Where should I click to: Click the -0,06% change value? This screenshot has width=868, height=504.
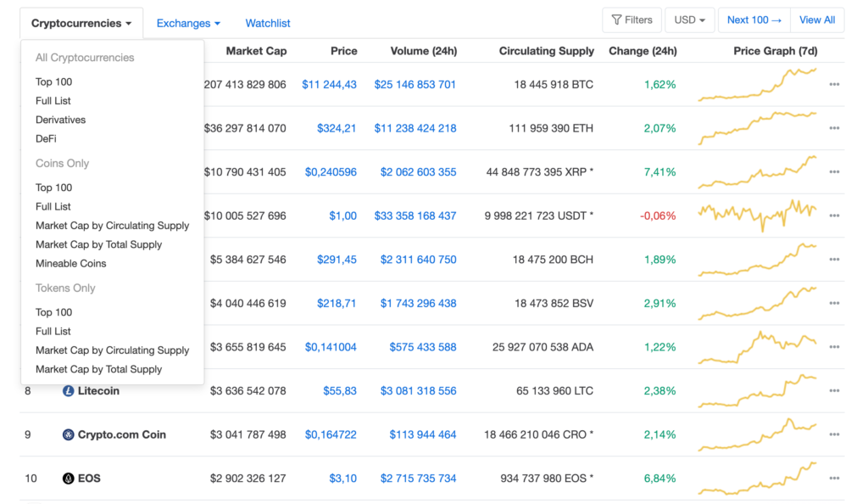[x=658, y=216]
